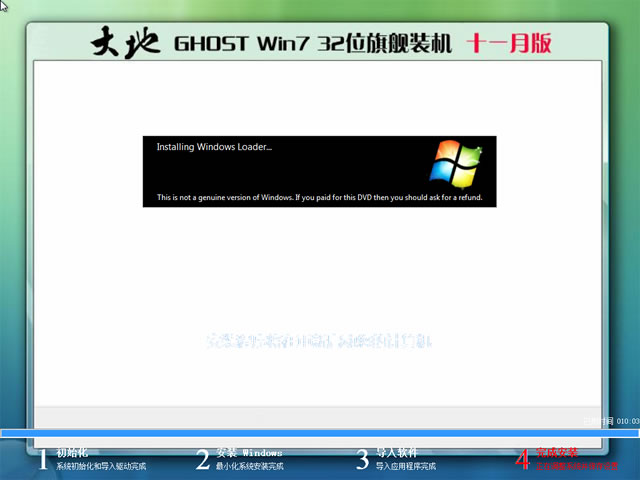Click step 2 安装 Windows heading

coord(249,453)
